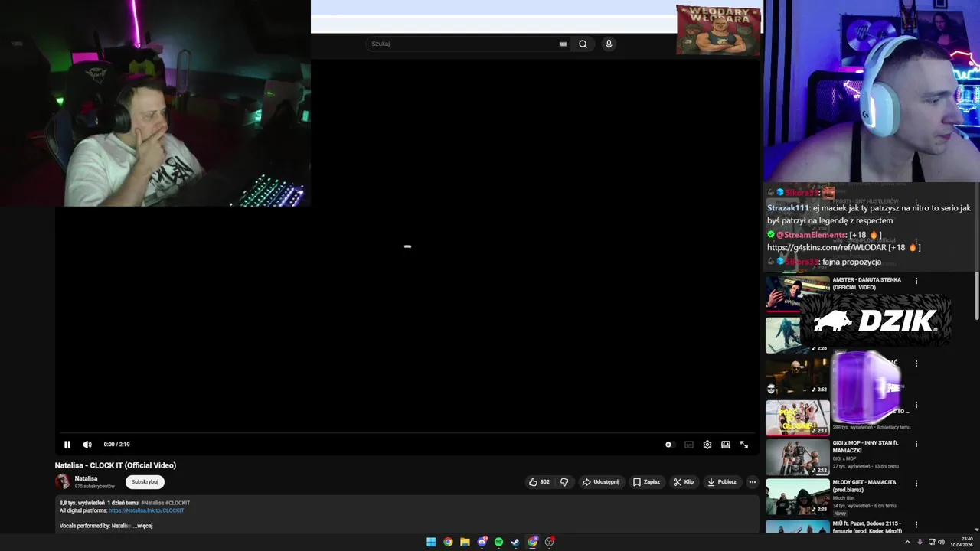Open the MŁODY GIET - MAMACITA thumbnail
The height and width of the screenshot is (551, 980).
click(x=797, y=497)
